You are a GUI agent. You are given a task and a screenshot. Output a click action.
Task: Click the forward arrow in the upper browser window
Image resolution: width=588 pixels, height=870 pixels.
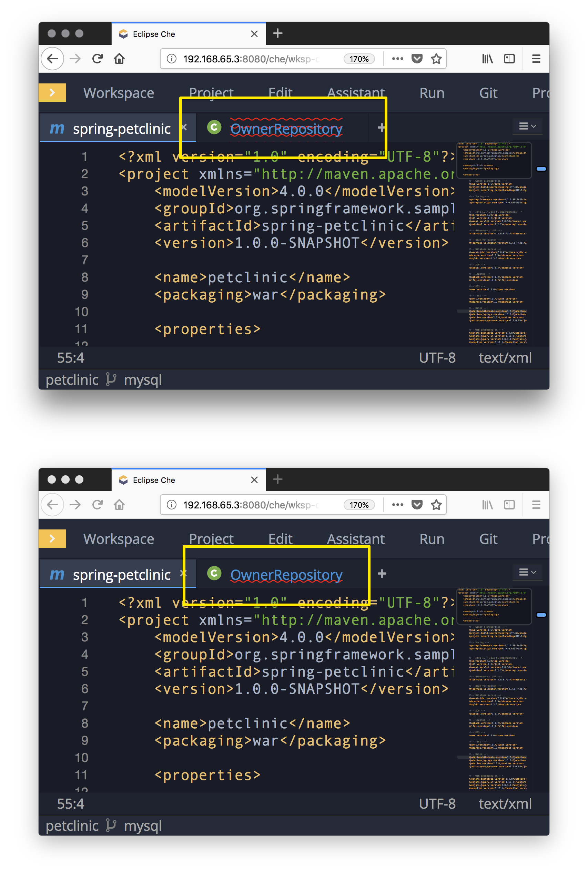coord(75,59)
